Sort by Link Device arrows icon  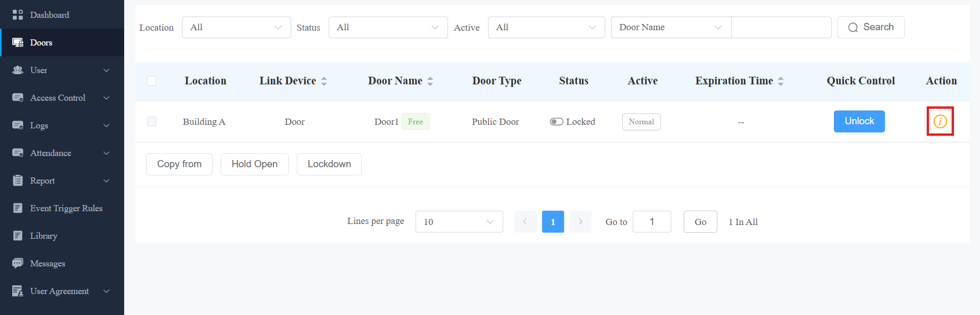tap(324, 81)
